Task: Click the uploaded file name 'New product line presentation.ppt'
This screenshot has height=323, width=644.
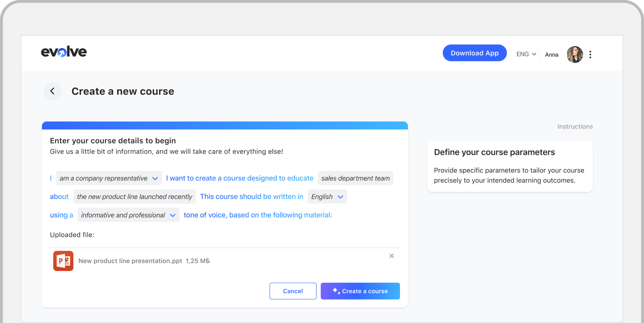Action: 130,261
